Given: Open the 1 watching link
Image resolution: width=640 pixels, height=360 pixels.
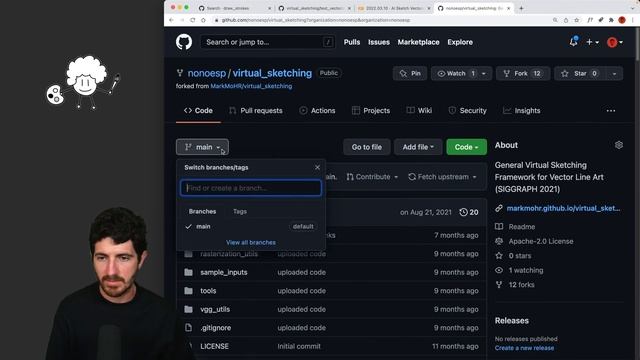Looking at the screenshot, I should pyautogui.click(x=526, y=270).
